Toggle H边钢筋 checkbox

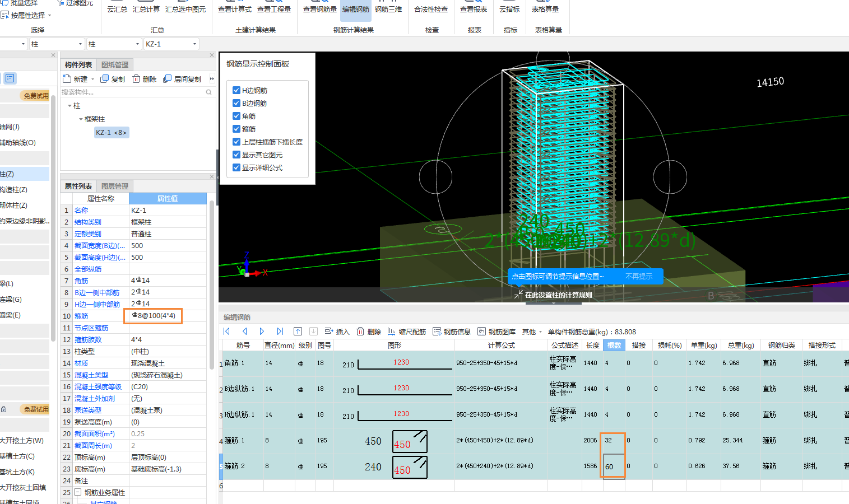point(236,90)
